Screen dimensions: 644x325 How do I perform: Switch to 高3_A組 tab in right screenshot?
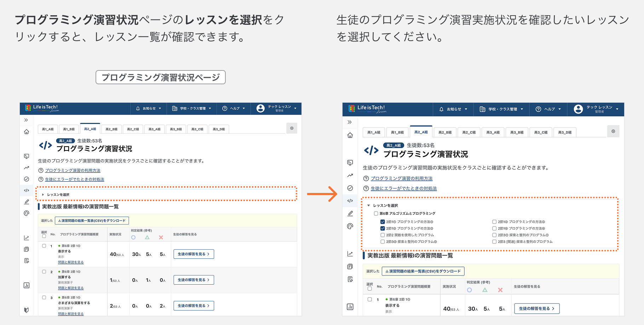tap(493, 132)
